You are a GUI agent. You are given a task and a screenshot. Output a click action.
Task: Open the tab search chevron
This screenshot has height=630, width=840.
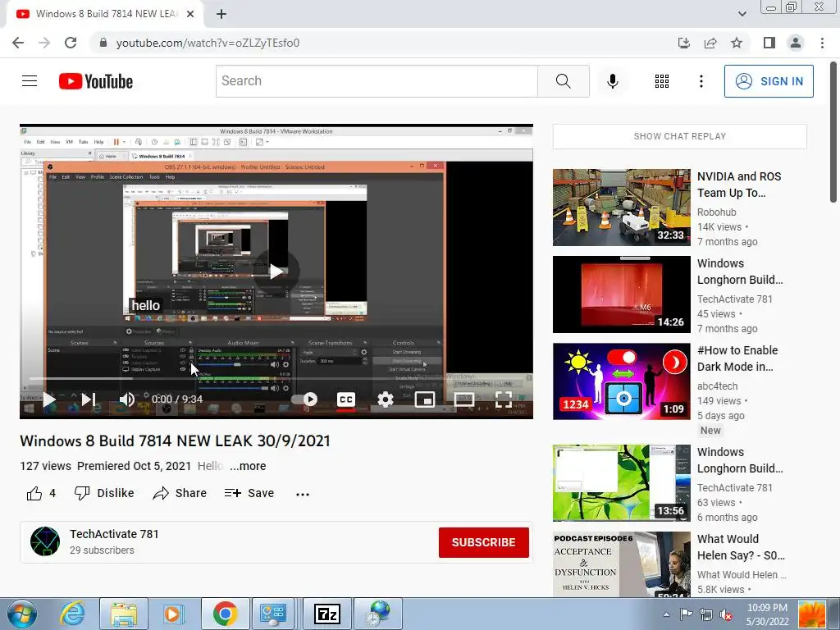[x=742, y=14]
